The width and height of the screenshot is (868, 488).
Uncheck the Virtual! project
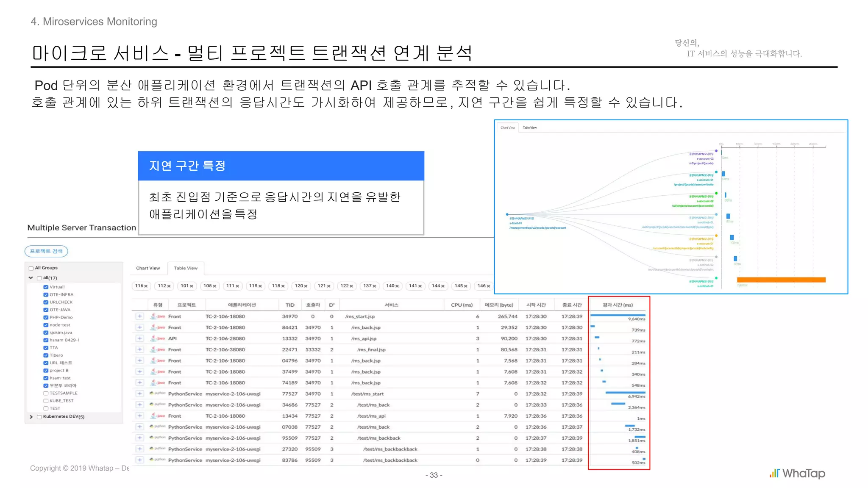46,287
